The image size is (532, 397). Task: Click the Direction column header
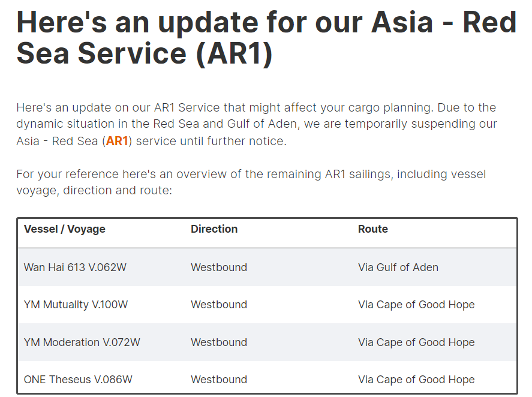point(214,229)
